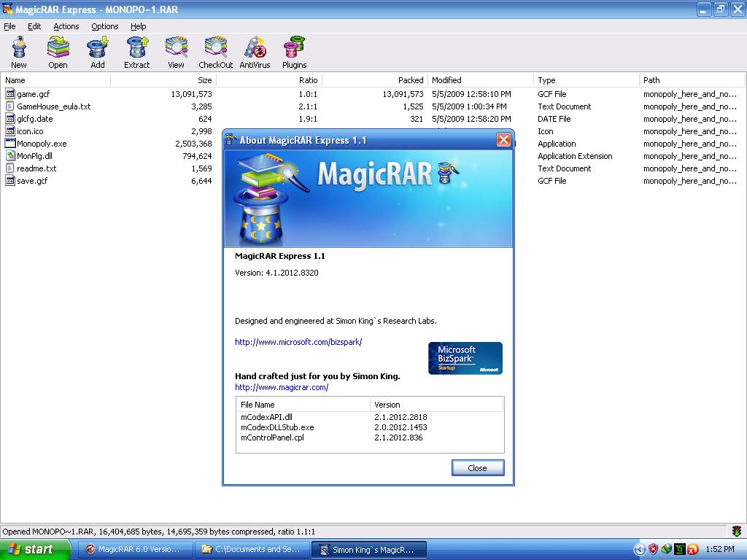Launch the AntiVirus scan icon
The image size is (747, 560).
(255, 47)
